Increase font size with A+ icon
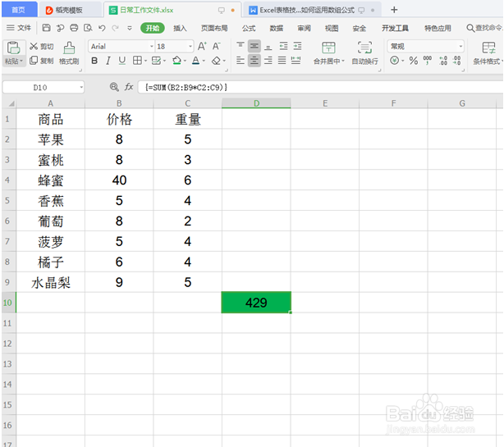 coord(202,47)
